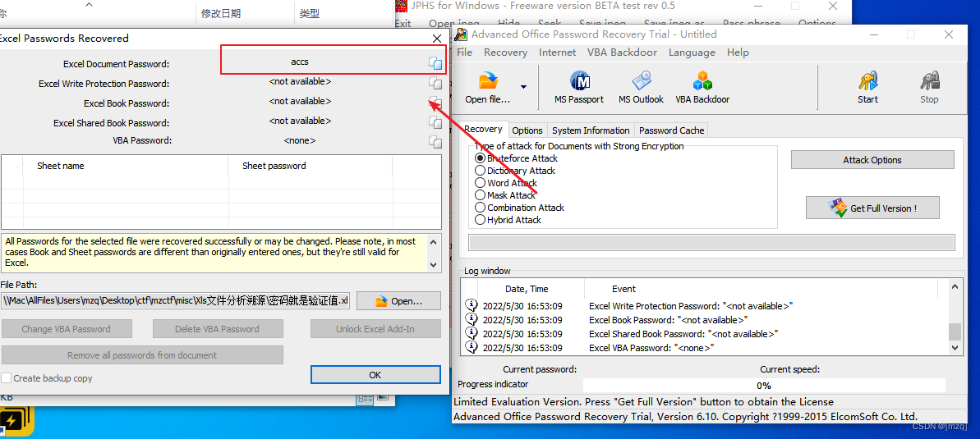Click the info icon of Write Protection log row
The image size is (980, 439).
(x=472, y=306)
